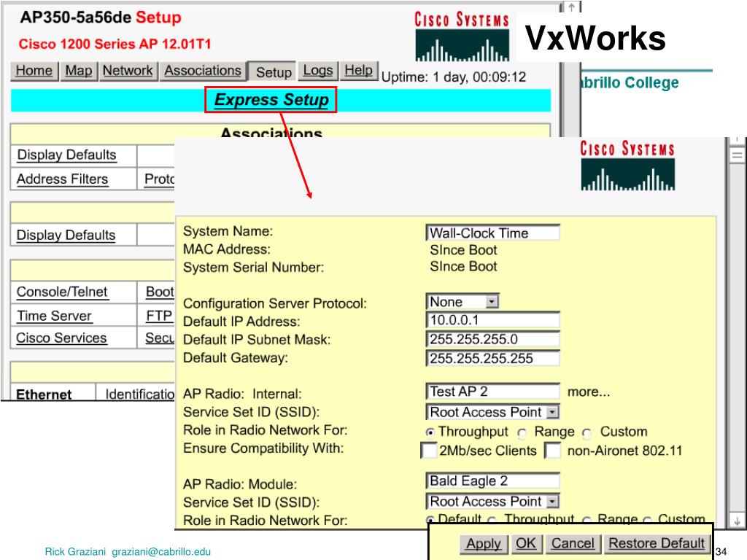Go to the Associations tab

click(x=203, y=71)
